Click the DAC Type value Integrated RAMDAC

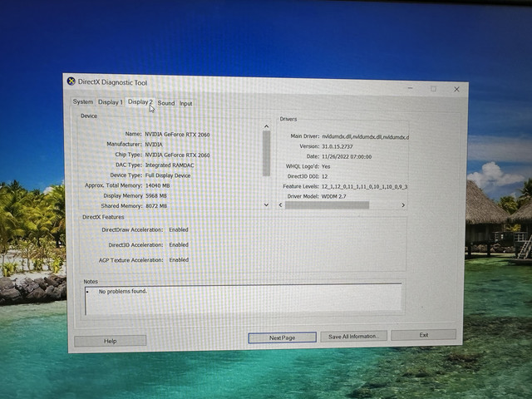(x=170, y=165)
